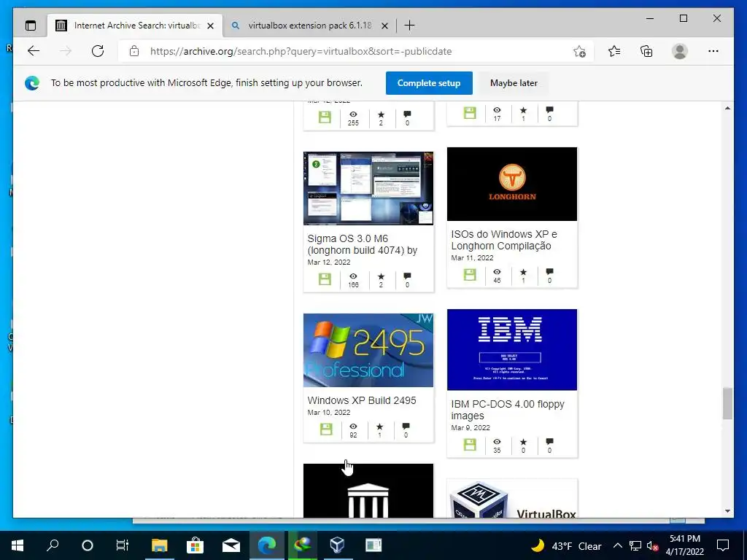Open VirtualBox cube icon on taskbar
The height and width of the screenshot is (560, 747).
click(x=337, y=545)
